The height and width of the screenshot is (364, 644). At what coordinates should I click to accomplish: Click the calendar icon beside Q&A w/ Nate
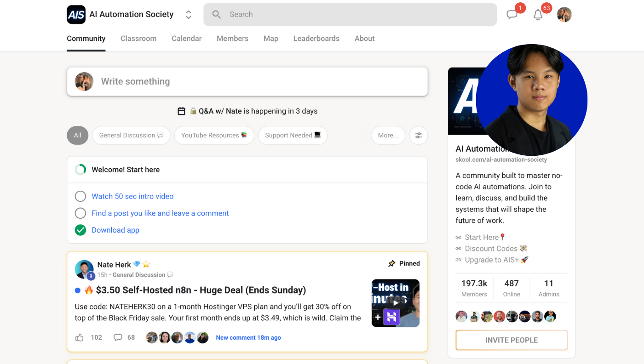(181, 111)
